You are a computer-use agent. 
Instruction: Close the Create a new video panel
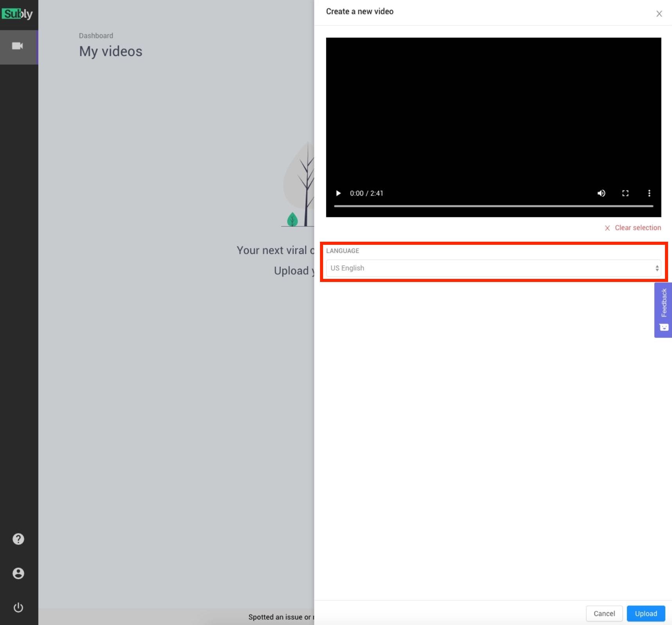coord(659,14)
